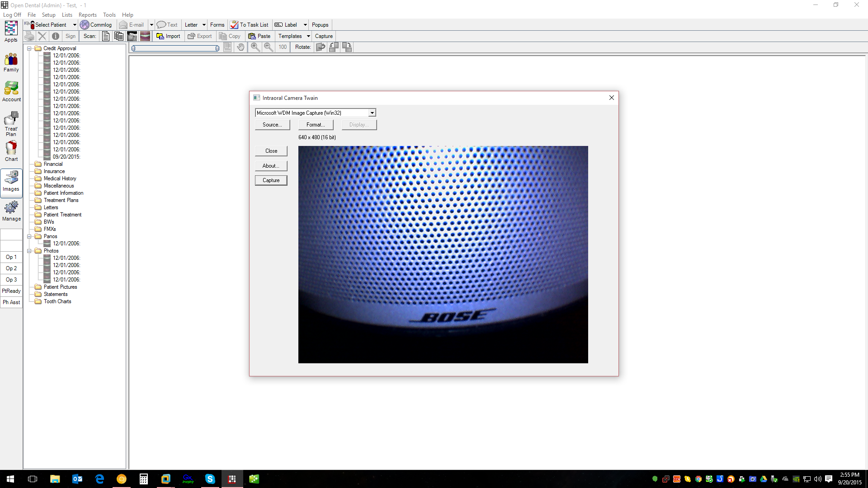Flip image horizontally icon
Screen dimensions: 868x488
click(x=321, y=47)
